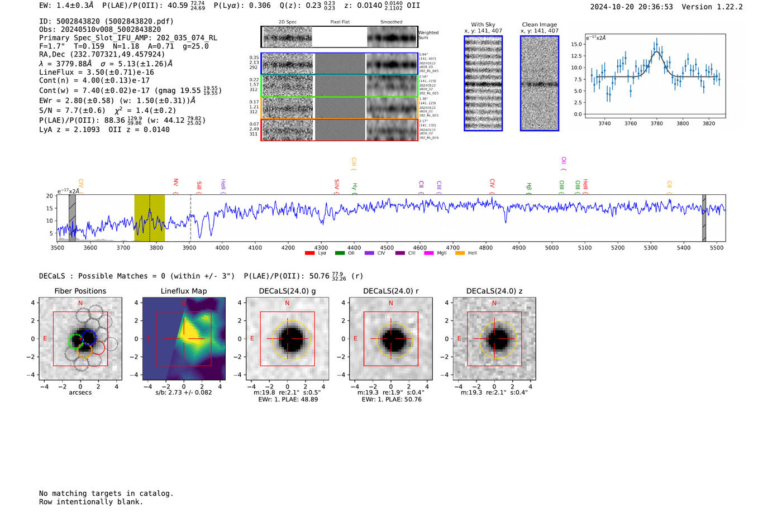Select the Lineflux Map panel

coord(184,339)
